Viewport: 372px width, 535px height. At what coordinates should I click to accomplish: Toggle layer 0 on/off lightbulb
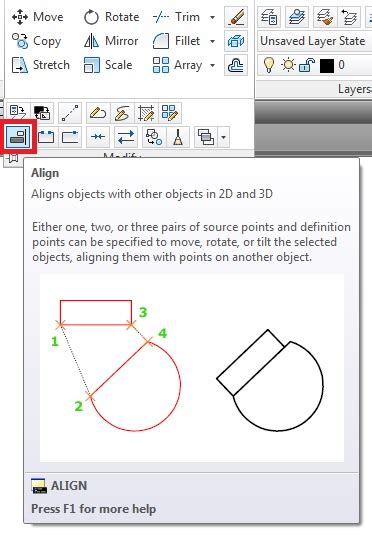269,65
